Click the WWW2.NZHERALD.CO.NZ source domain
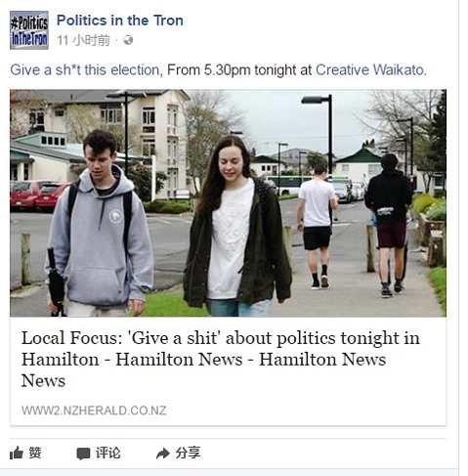Image resolution: width=468 pixels, height=476 pixels. (94, 411)
